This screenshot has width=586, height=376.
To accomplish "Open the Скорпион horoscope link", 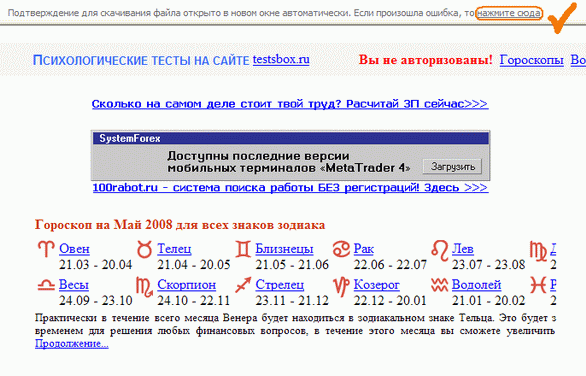I will point(186,285).
